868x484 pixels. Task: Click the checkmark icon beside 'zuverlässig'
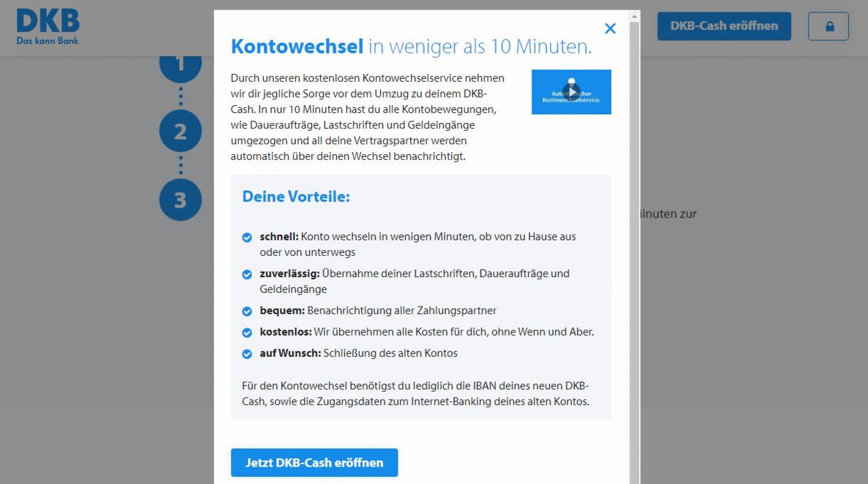(x=247, y=274)
